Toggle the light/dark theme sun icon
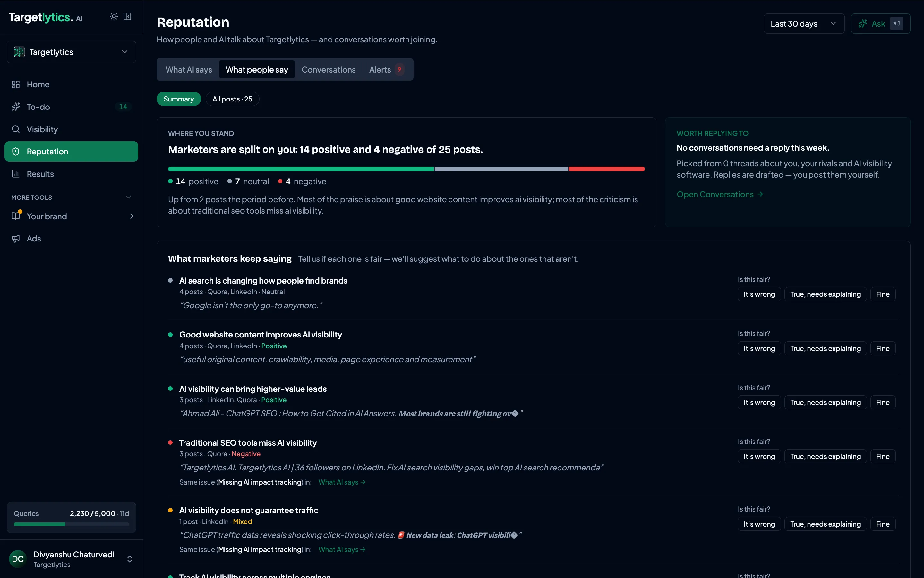 tap(114, 16)
